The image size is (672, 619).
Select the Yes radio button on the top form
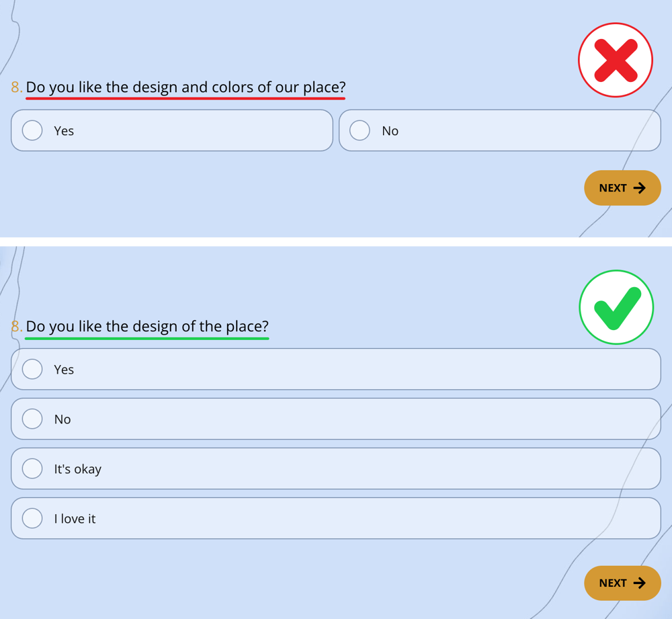[32, 130]
